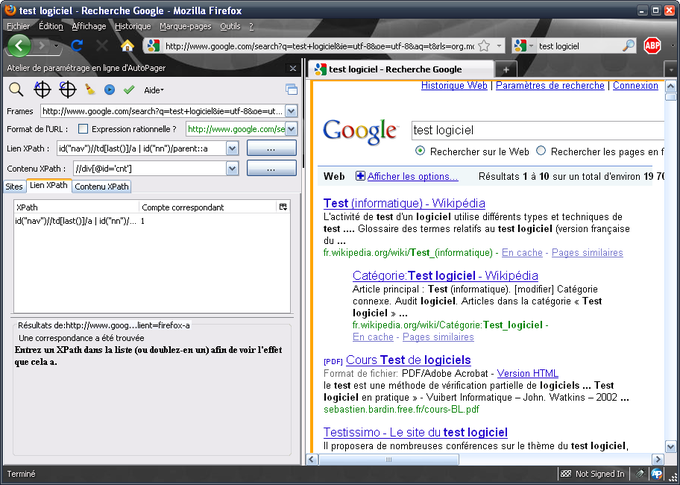The image size is (680, 485).
Task: Open the Aide dropdown menu
Action: (x=154, y=90)
